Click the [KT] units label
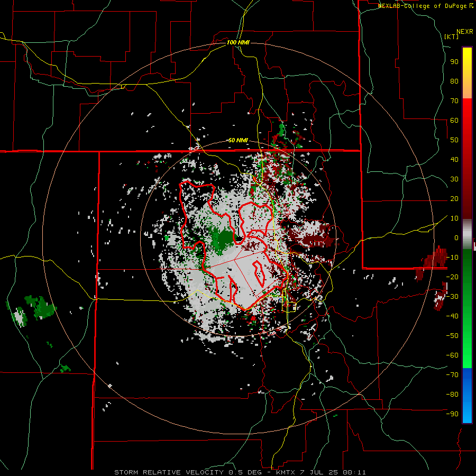This screenshot has width=476, height=476. (451, 36)
